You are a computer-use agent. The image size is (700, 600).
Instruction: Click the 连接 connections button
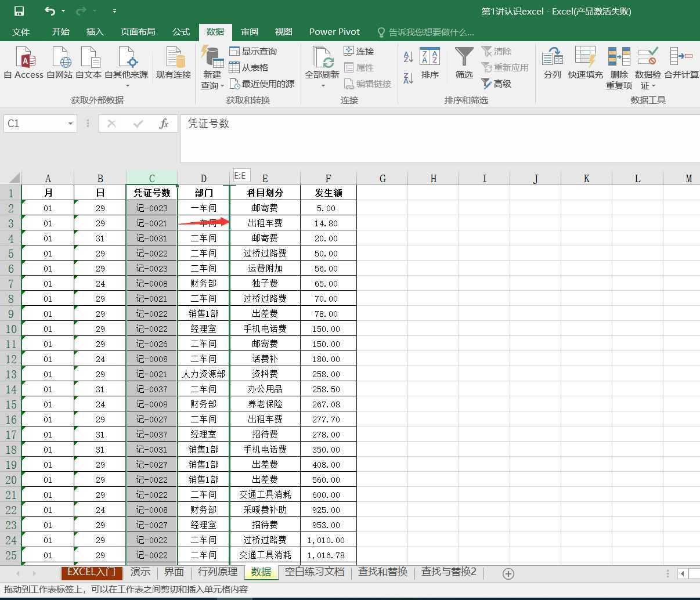coord(359,51)
